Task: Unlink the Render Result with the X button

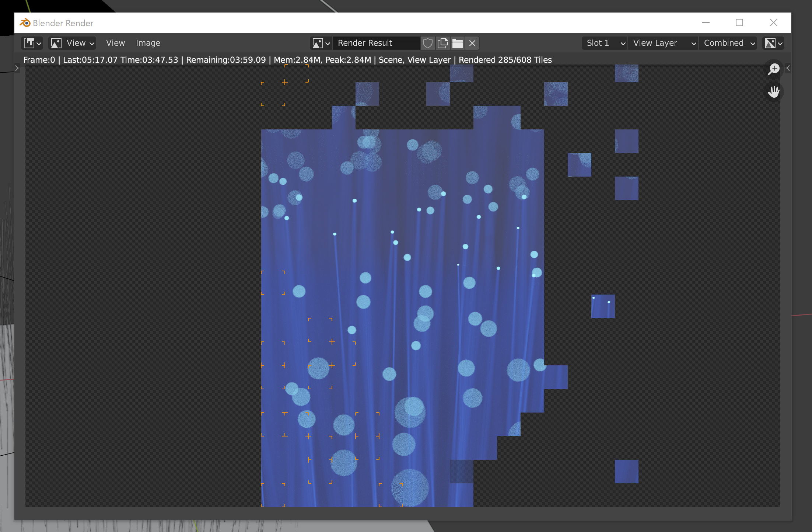Action: [x=472, y=43]
